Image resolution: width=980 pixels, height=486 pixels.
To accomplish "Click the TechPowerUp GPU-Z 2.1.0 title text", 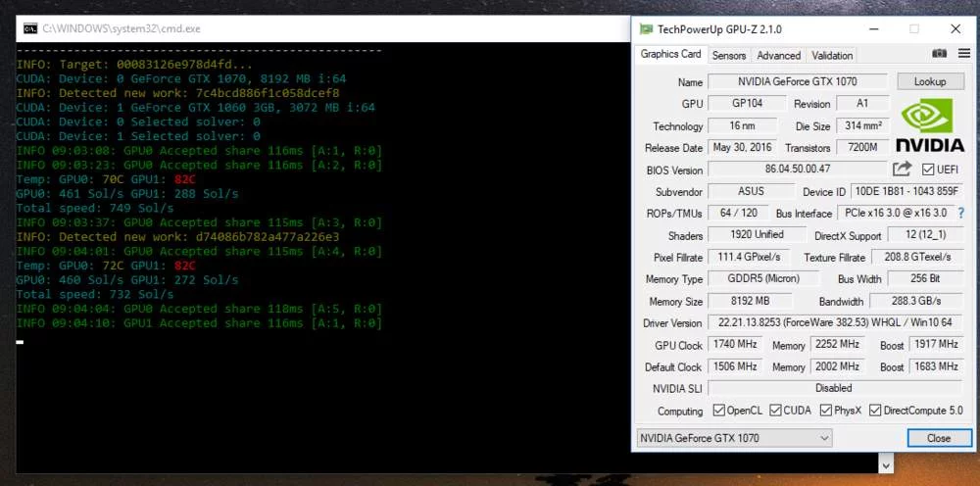I will click(719, 29).
